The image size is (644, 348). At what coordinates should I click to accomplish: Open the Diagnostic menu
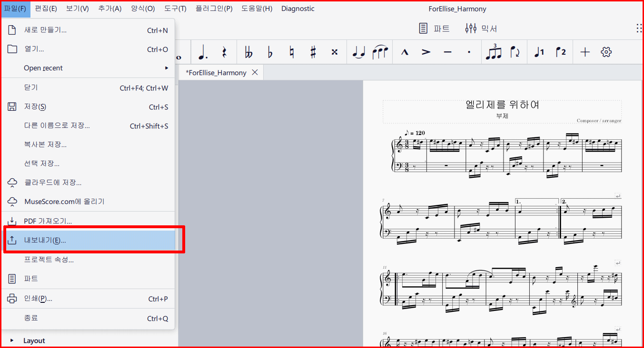[x=298, y=9]
